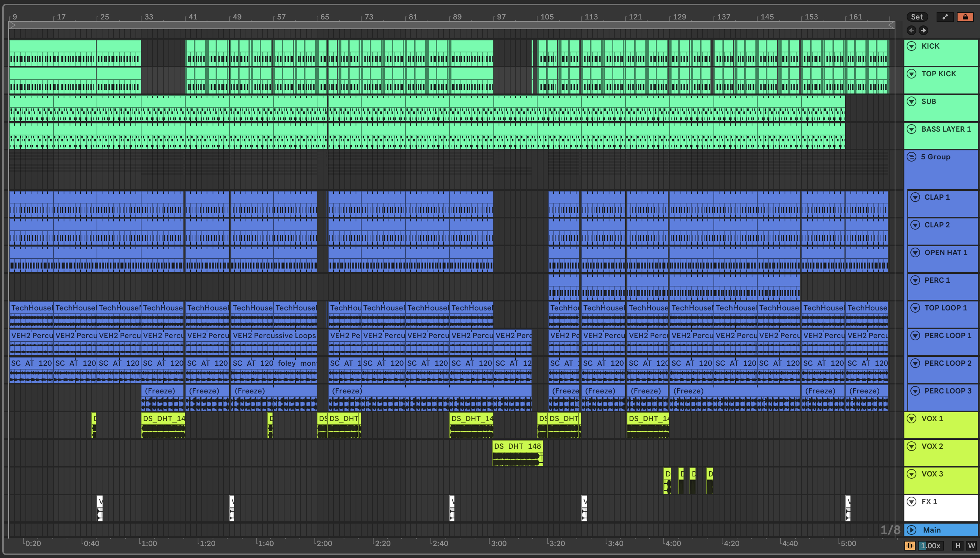Click the W optimize width button

pyautogui.click(x=971, y=545)
